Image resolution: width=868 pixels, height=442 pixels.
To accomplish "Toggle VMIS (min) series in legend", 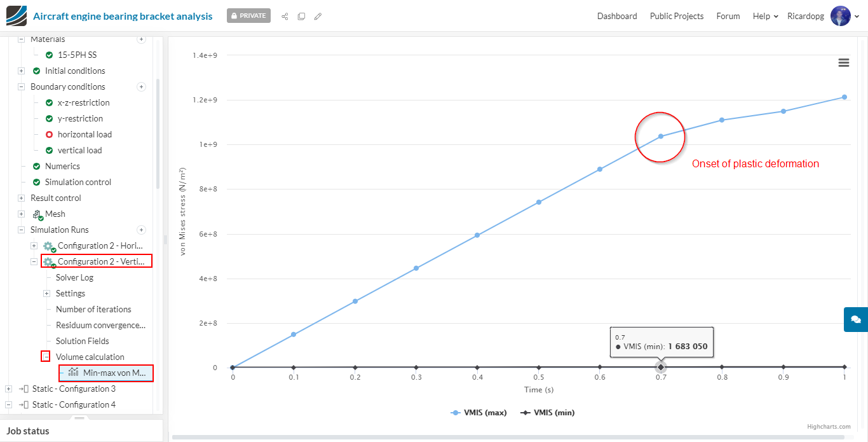I will (x=548, y=413).
